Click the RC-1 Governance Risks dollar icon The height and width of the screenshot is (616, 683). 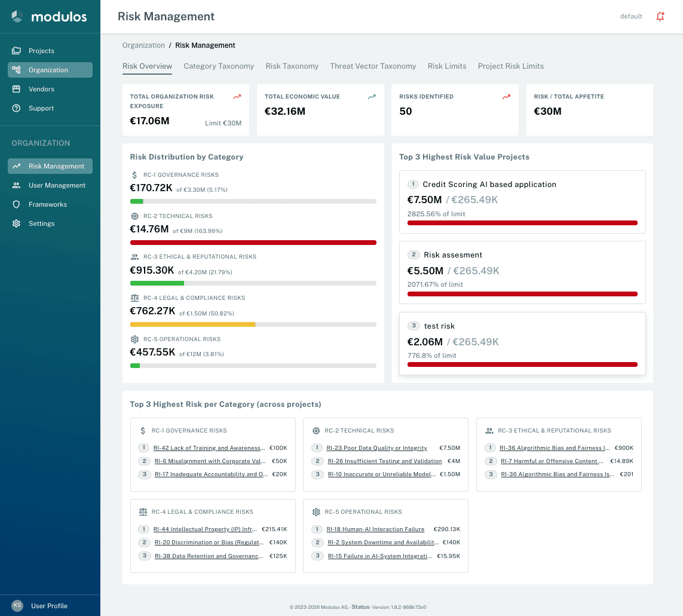tap(136, 175)
